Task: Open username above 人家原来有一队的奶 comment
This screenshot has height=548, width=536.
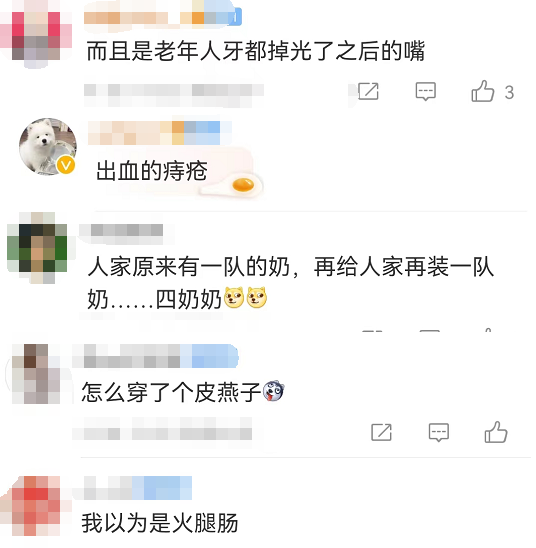Action: tap(126, 231)
